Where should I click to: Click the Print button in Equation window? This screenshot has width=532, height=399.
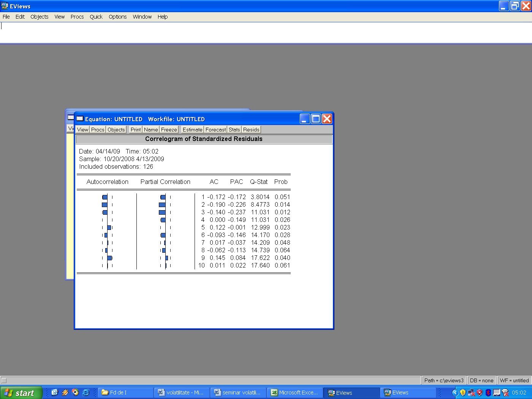(136, 130)
